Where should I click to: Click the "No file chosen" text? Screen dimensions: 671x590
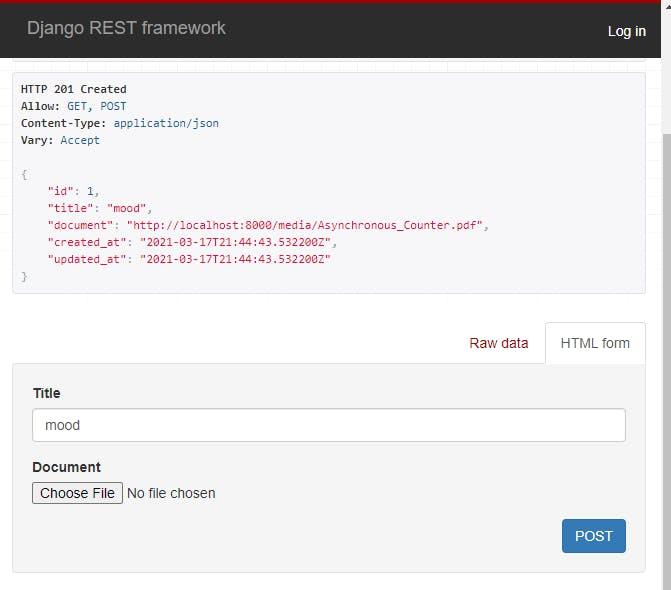(171, 493)
